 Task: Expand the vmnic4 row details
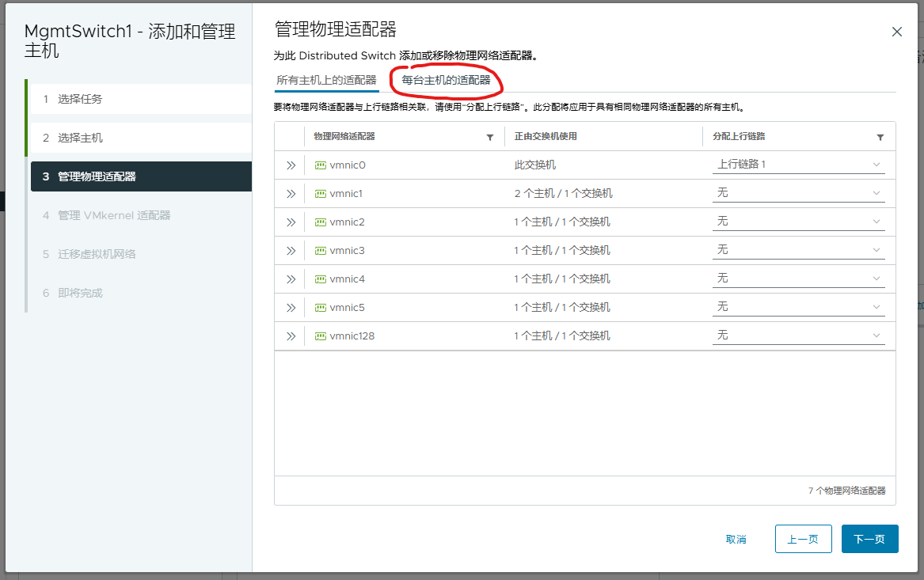[291, 279]
